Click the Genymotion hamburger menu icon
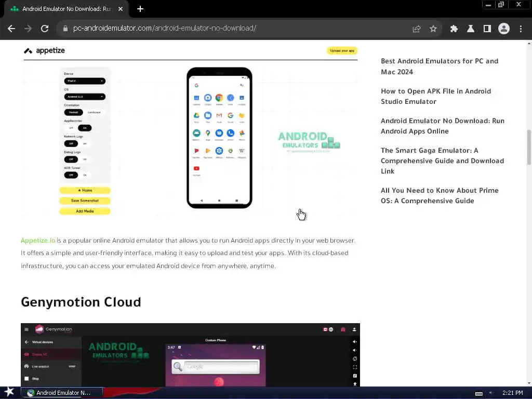Viewport: 532px width, 399px height. pos(26,329)
